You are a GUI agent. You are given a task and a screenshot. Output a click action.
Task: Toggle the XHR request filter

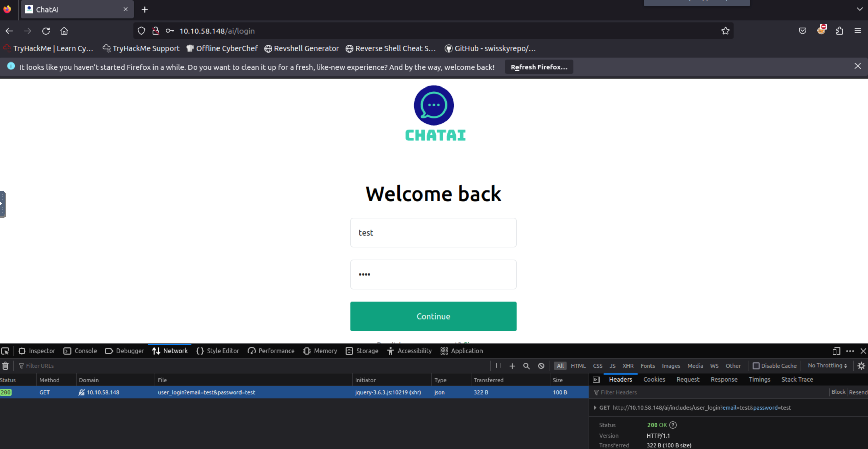(628, 366)
